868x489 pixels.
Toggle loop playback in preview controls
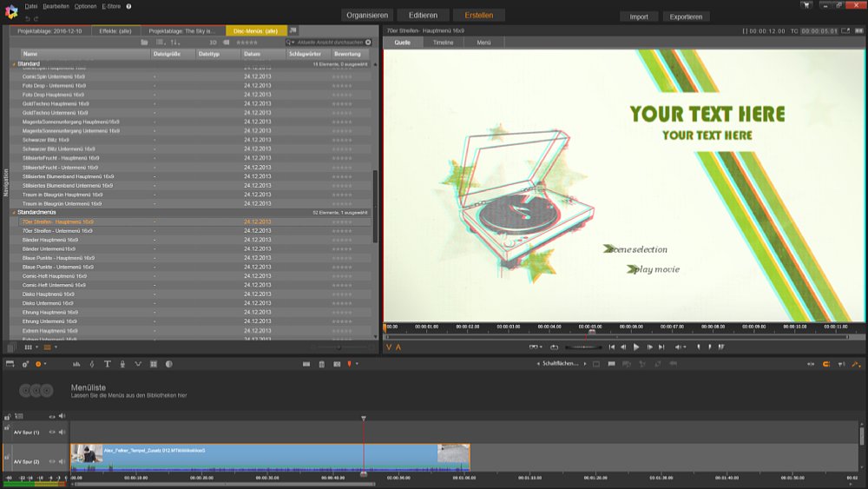coord(554,347)
